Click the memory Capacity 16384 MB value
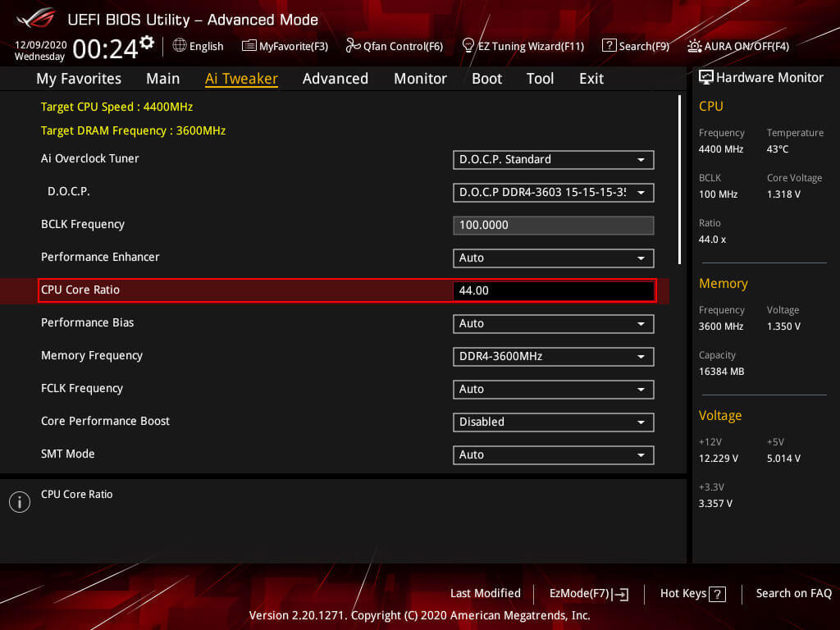This screenshot has height=630, width=840. (721, 372)
